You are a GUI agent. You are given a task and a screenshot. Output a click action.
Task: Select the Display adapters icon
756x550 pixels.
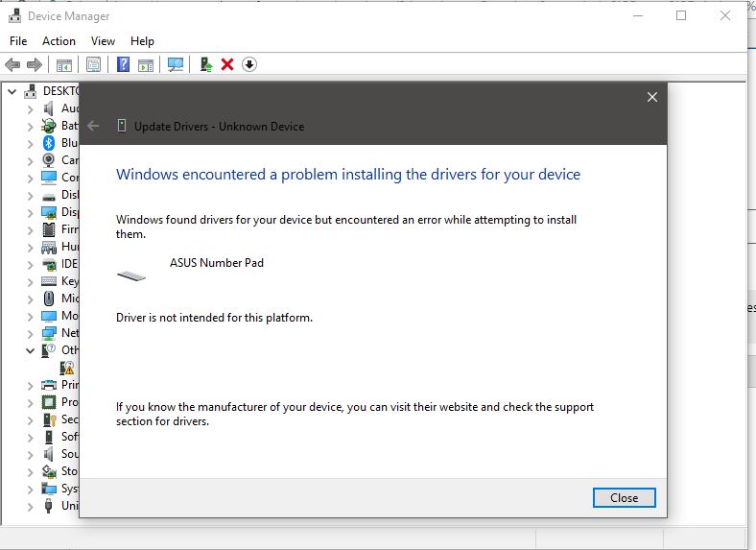pos(49,212)
